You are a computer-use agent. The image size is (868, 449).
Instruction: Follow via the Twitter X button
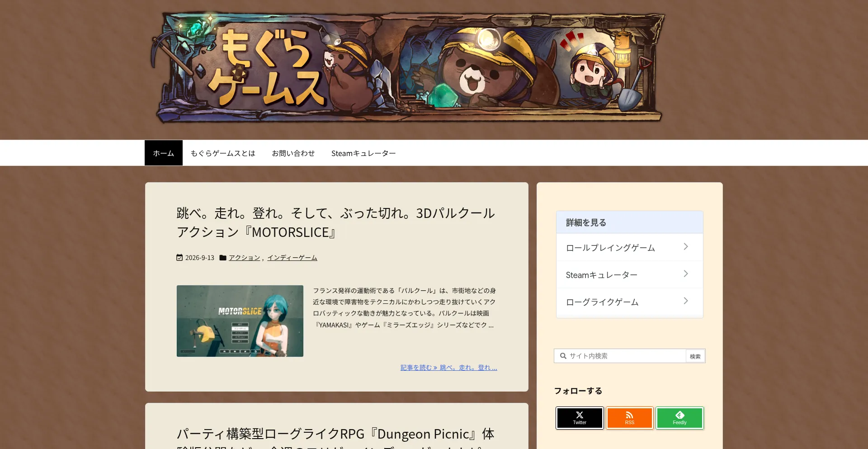[580, 418]
